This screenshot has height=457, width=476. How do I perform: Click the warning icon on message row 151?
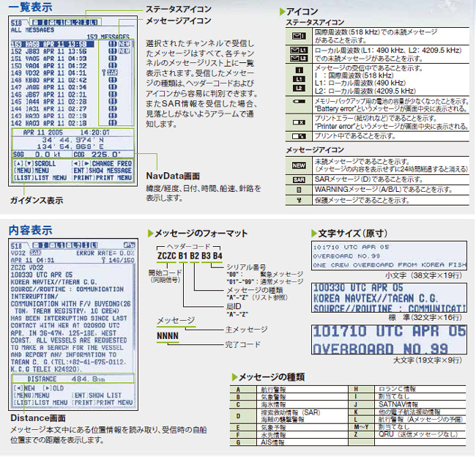pos(113,59)
